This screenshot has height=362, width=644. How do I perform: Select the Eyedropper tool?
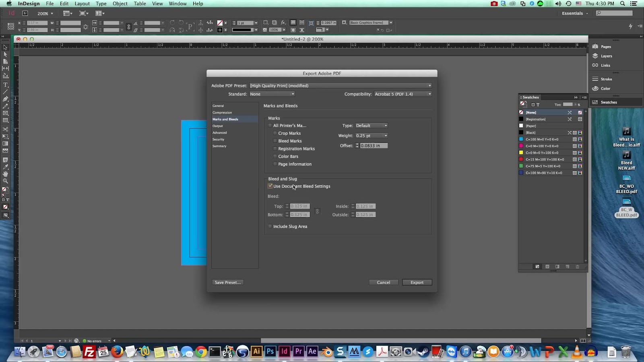point(5,167)
